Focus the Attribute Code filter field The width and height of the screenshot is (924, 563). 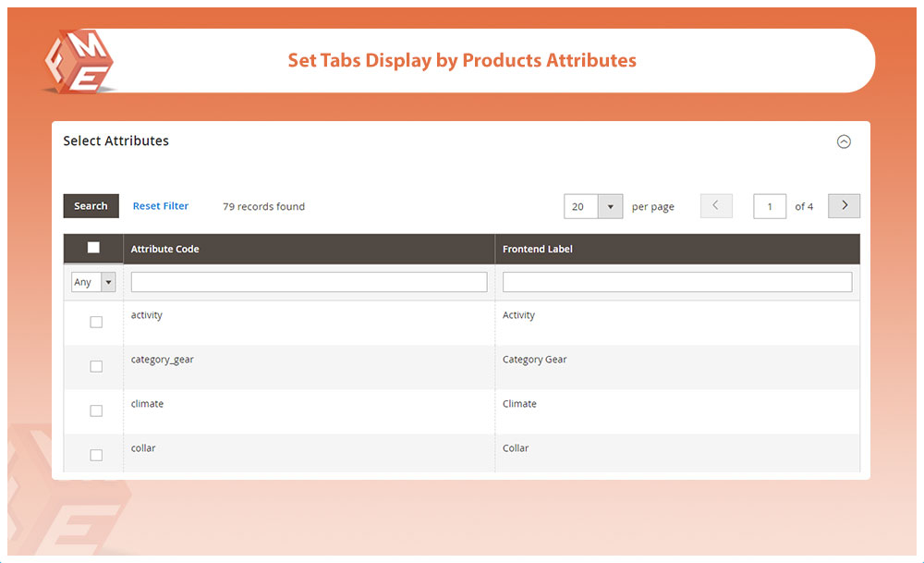pos(309,282)
